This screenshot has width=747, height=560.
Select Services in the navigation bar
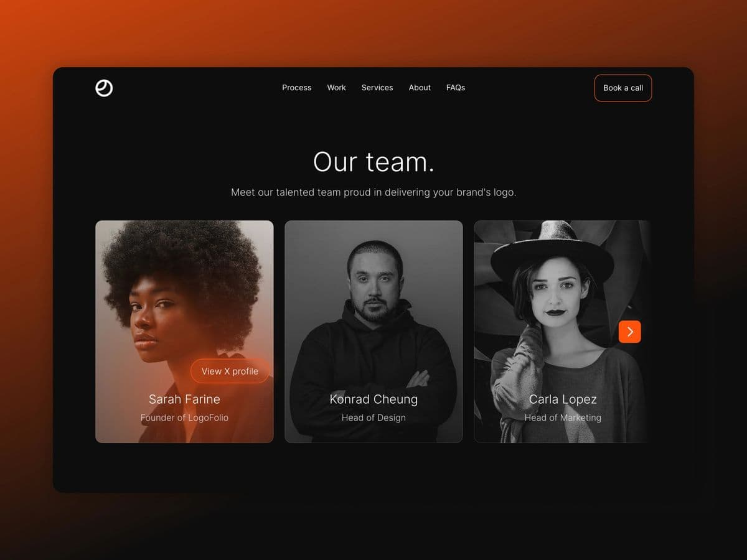[x=377, y=88]
